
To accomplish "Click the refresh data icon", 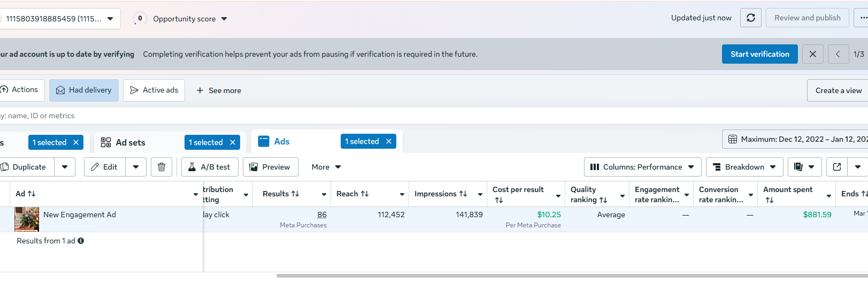I will (x=750, y=18).
